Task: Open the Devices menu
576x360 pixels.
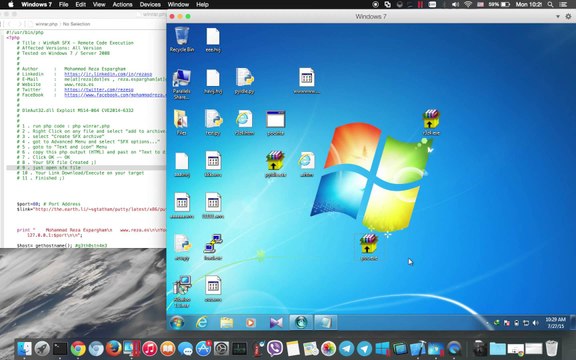Action: click(x=150, y=4)
